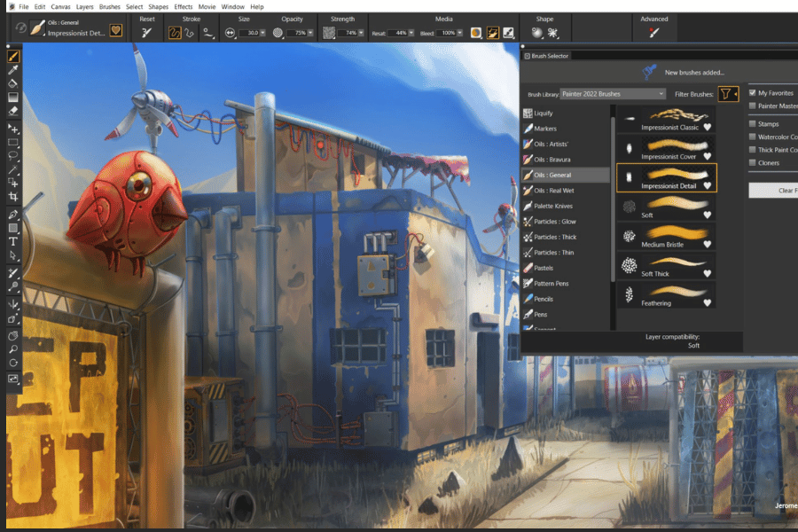Open Advanced brush controls icon

point(654,33)
